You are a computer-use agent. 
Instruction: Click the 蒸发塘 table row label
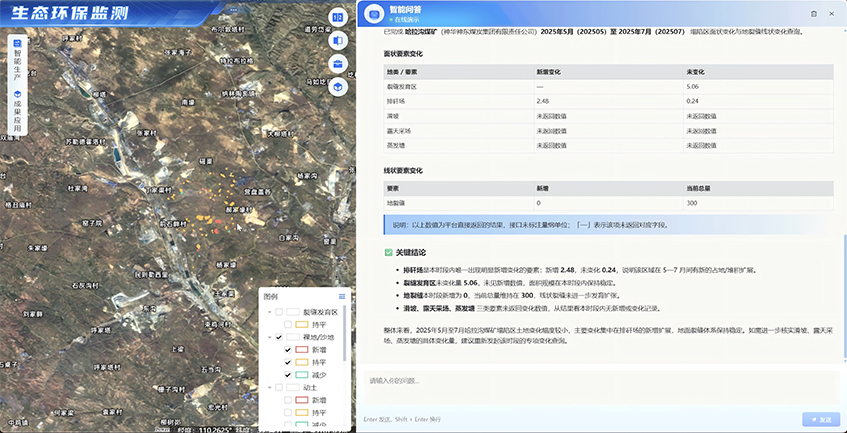point(396,145)
